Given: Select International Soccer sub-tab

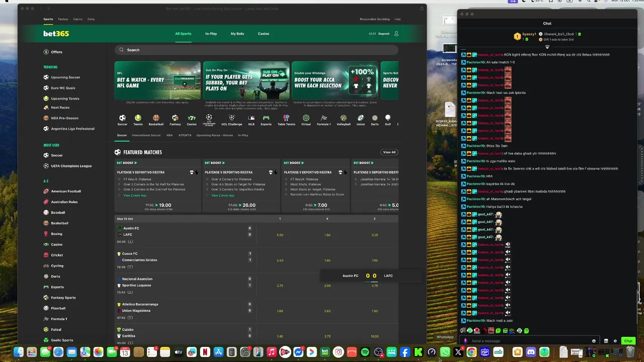Looking at the screenshot, I should [146, 135].
